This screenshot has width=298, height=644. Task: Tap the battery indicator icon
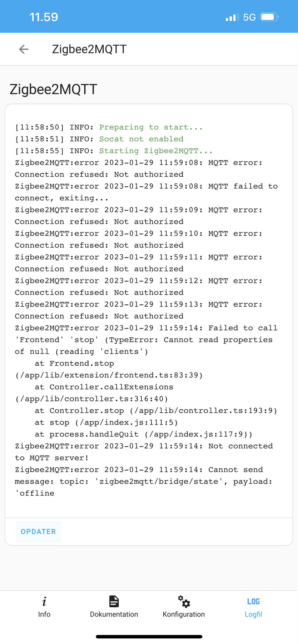point(269,17)
